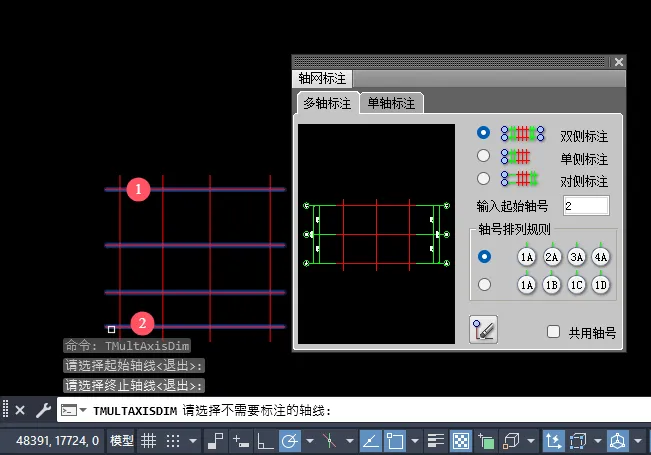Toggle transparency checkerboard icon
This screenshot has height=455, width=651.
click(460, 440)
